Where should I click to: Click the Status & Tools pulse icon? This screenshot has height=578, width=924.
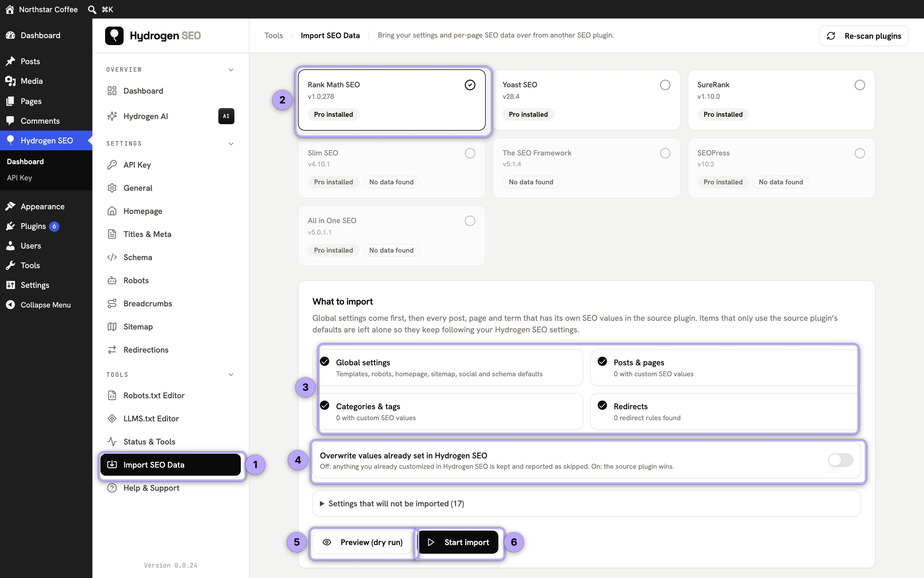click(112, 442)
